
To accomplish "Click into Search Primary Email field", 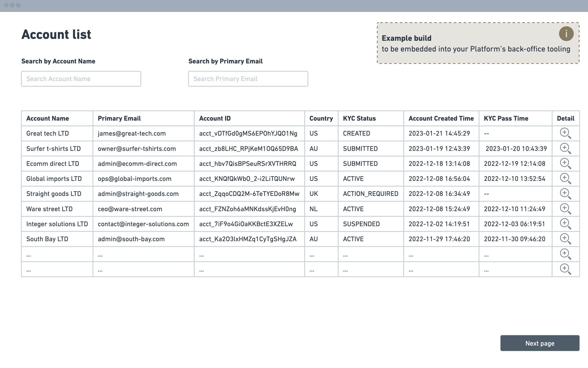I will [248, 79].
